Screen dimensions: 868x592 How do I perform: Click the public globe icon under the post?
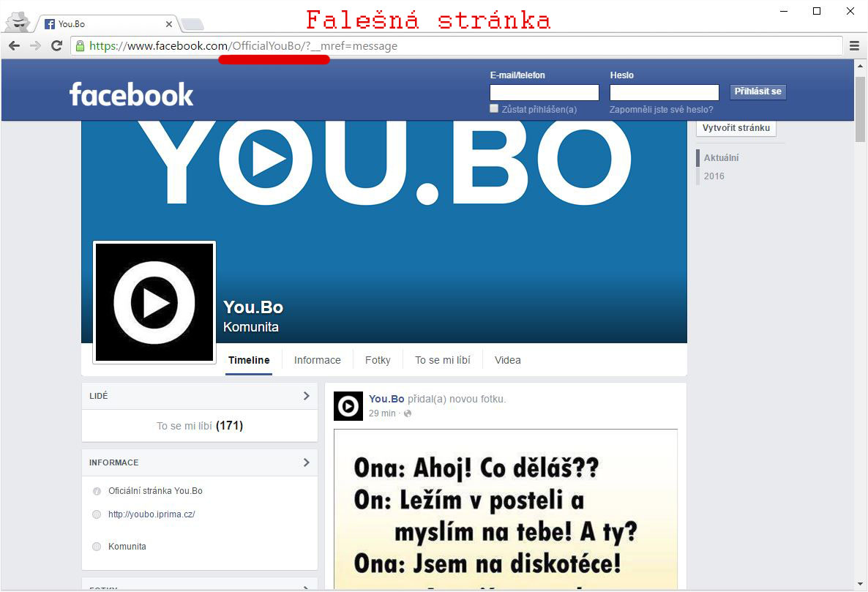[408, 414]
